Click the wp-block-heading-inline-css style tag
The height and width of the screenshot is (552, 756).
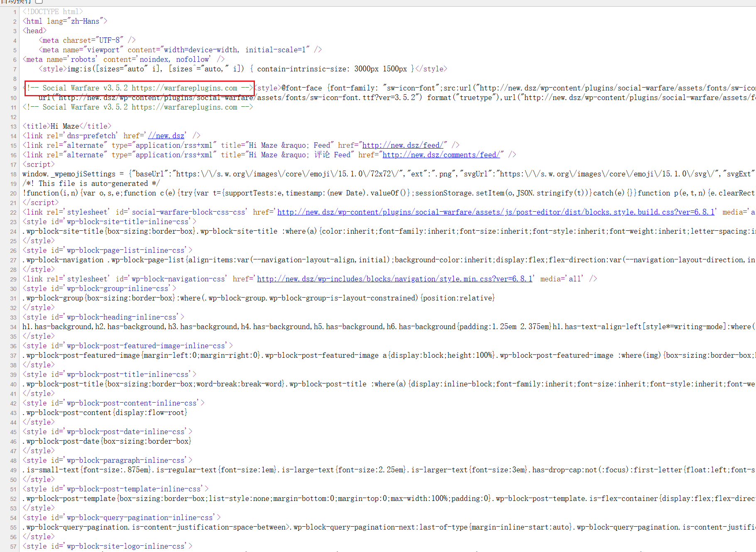pyautogui.click(x=103, y=317)
